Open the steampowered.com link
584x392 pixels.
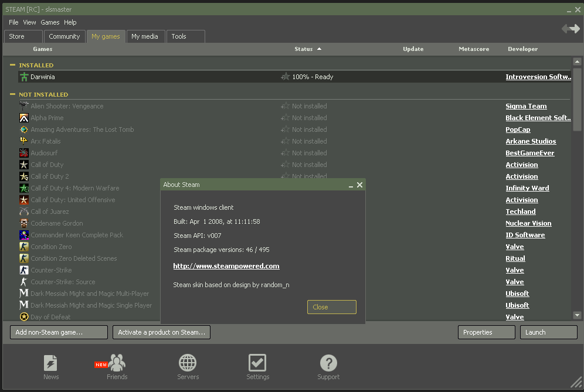pyautogui.click(x=226, y=266)
